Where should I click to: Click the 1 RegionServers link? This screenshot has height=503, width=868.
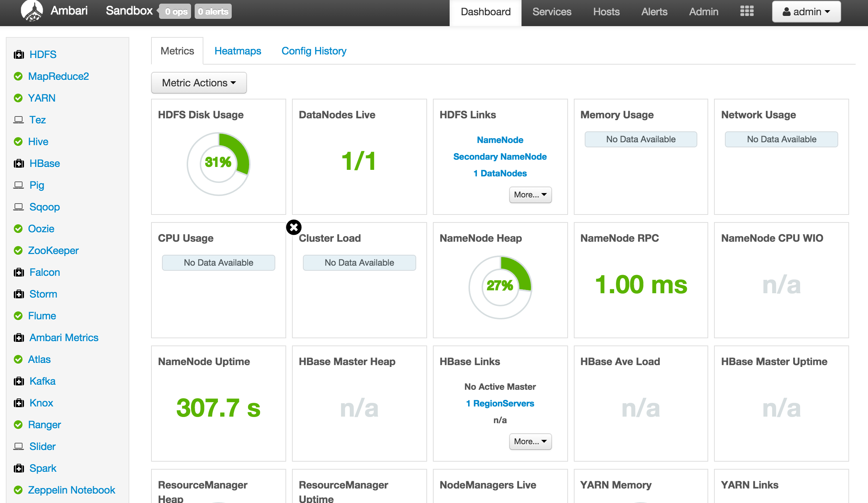[x=500, y=403]
